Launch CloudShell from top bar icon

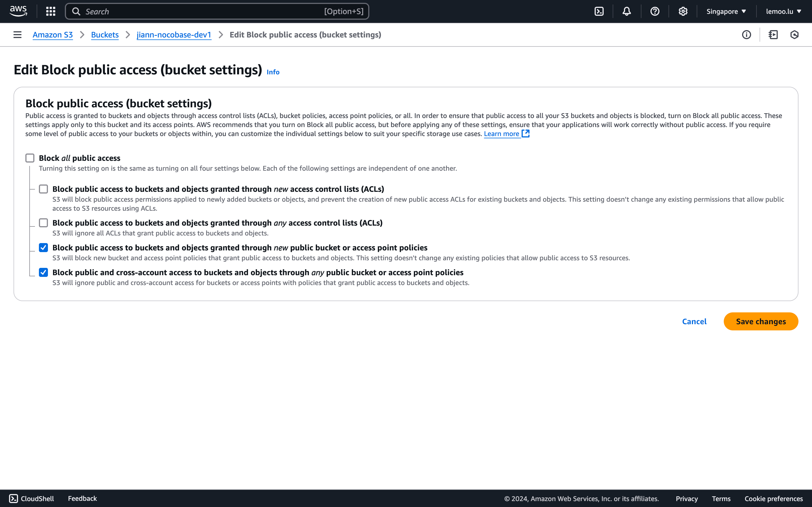click(599, 11)
